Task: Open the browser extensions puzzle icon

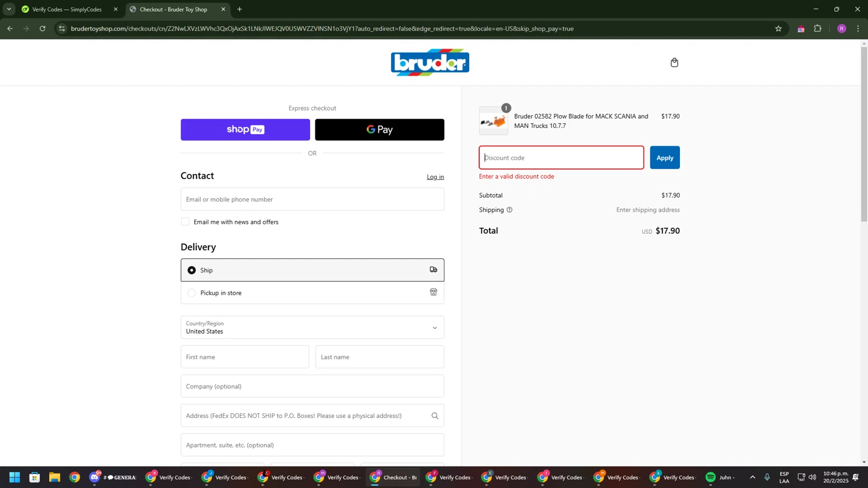Action: click(x=818, y=28)
